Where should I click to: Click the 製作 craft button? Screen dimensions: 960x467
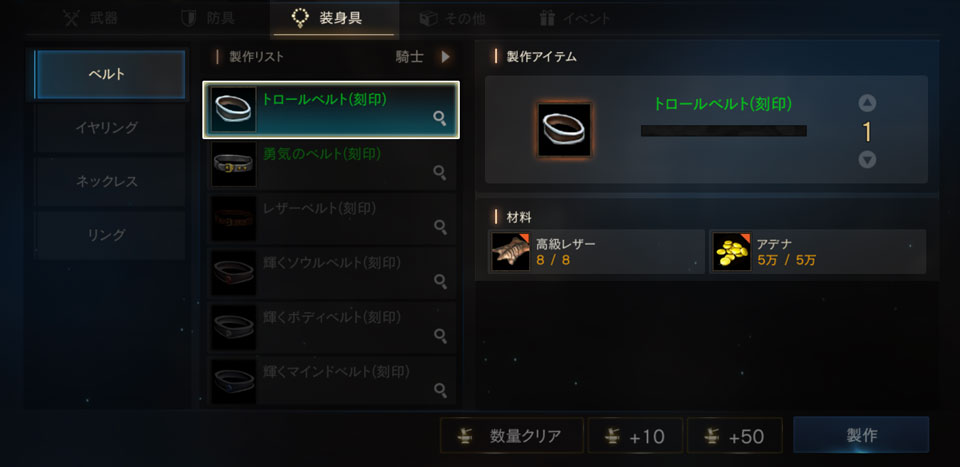pos(861,435)
